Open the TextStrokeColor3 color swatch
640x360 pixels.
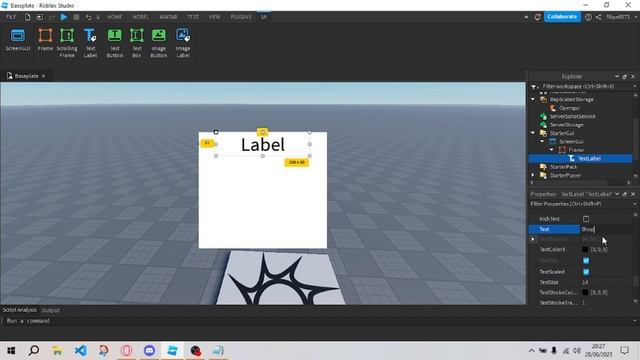coord(585,292)
